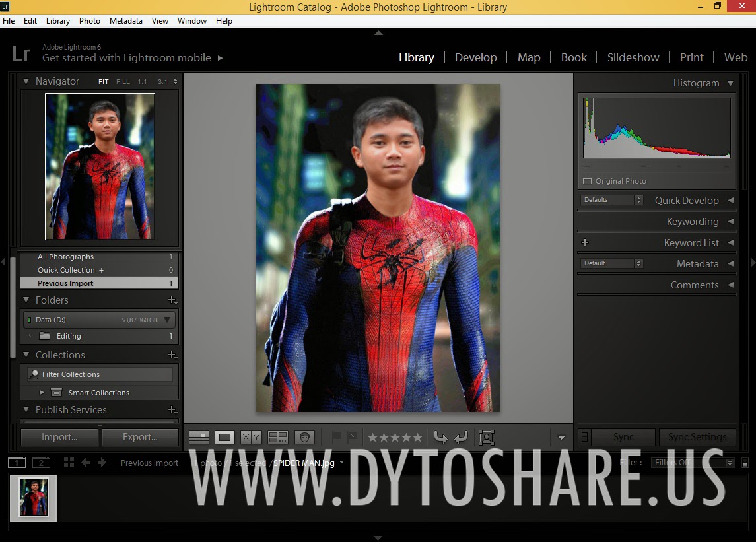
Task: Toggle Original Photo checkbox in Histogram
Action: (587, 182)
